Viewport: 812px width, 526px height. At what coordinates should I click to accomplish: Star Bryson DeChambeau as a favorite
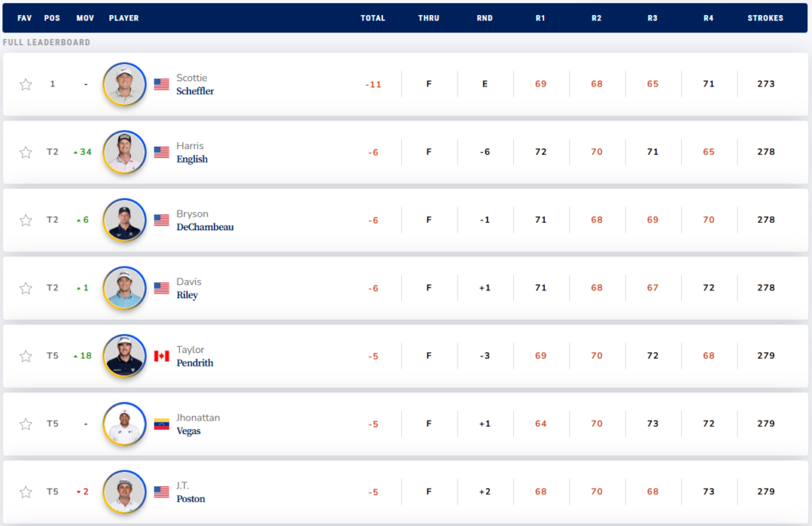pyautogui.click(x=25, y=220)
